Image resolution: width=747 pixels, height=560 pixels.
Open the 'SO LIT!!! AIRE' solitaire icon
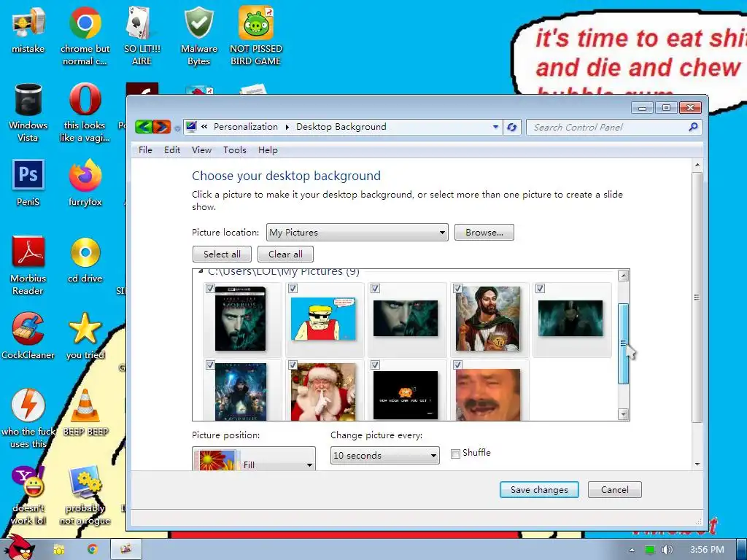[142, 36]
